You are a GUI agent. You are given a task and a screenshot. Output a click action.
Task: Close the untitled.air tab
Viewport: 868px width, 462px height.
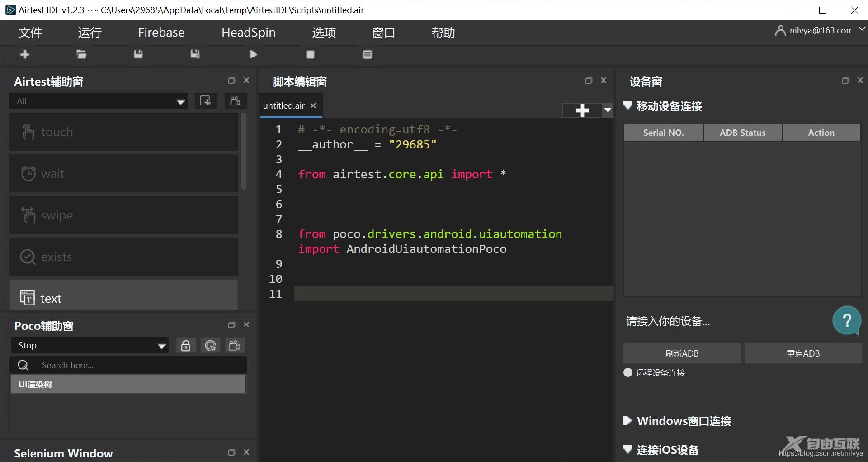click(x=313, y=105)
